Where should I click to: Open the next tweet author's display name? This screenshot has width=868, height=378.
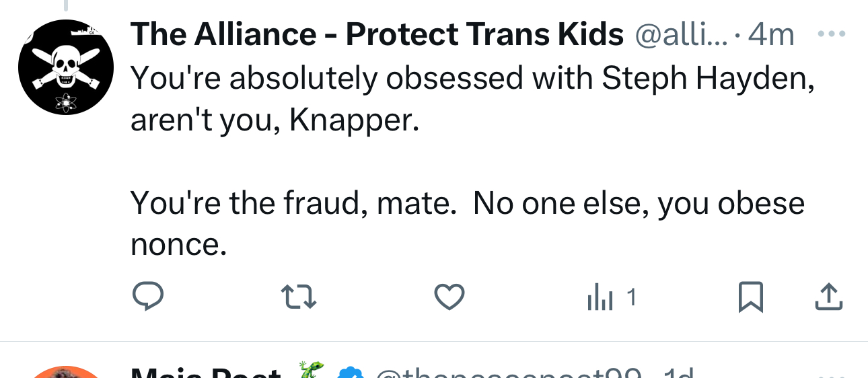pyautogui.click(x=205, y=373)
